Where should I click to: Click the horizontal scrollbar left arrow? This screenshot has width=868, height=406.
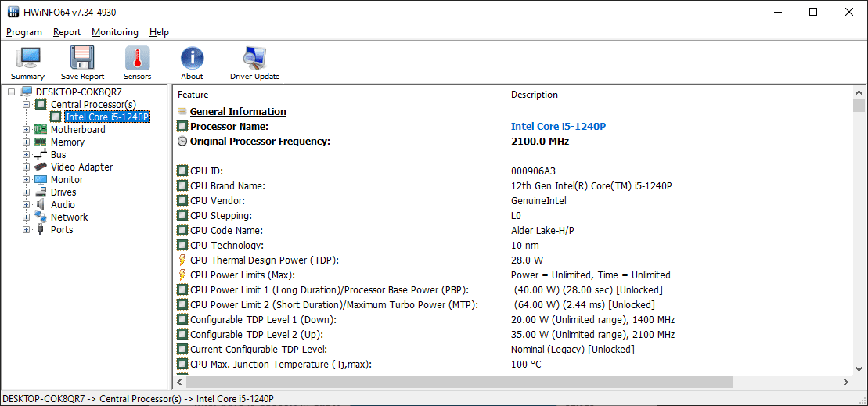(180, 382)
